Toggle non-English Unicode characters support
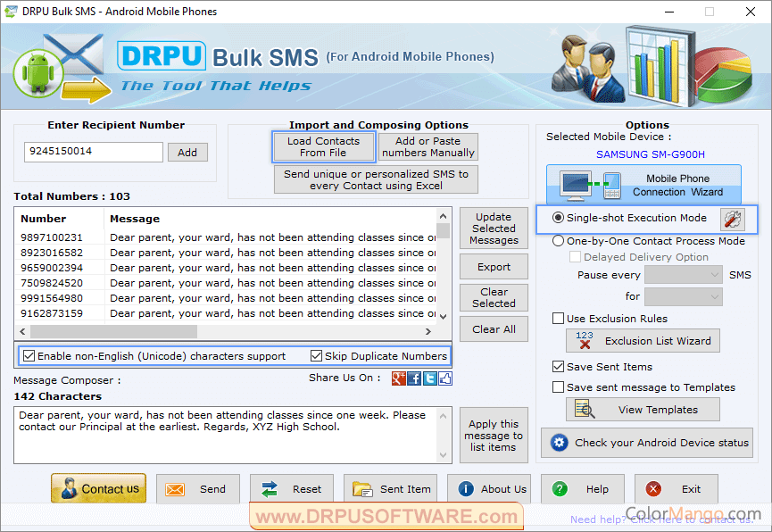772x532 pixels. pos(29,355)
